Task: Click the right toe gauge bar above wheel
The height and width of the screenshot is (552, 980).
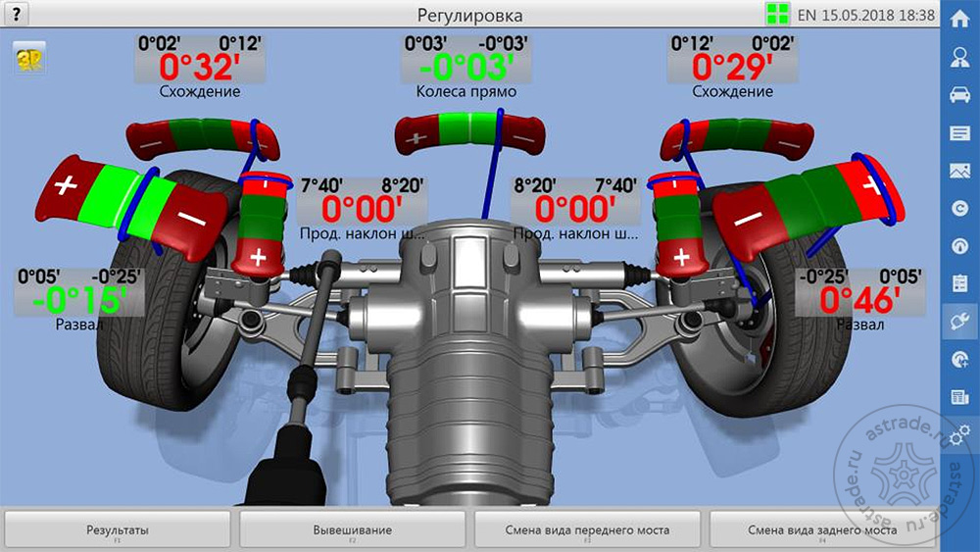Action: coord(738,138)
